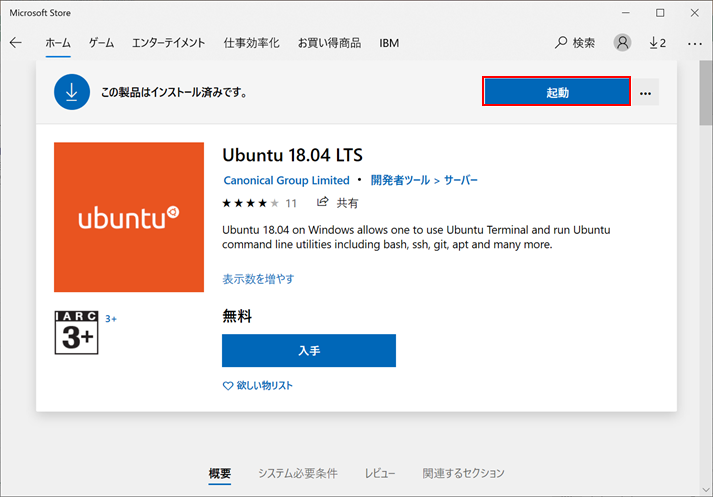Screen dimensions: 713x497
Task: Select the 概要 section tab
Action: tap(220, 473)
